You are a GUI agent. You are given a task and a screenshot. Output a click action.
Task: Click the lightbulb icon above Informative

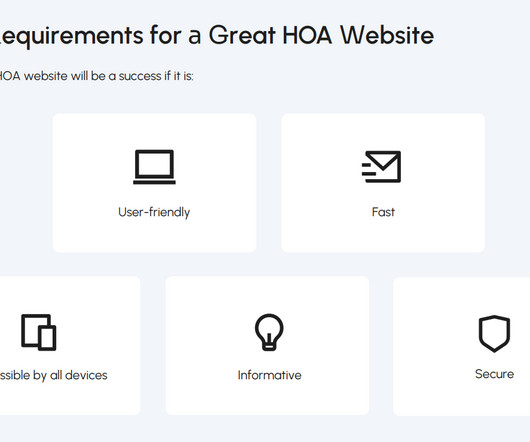269,332
